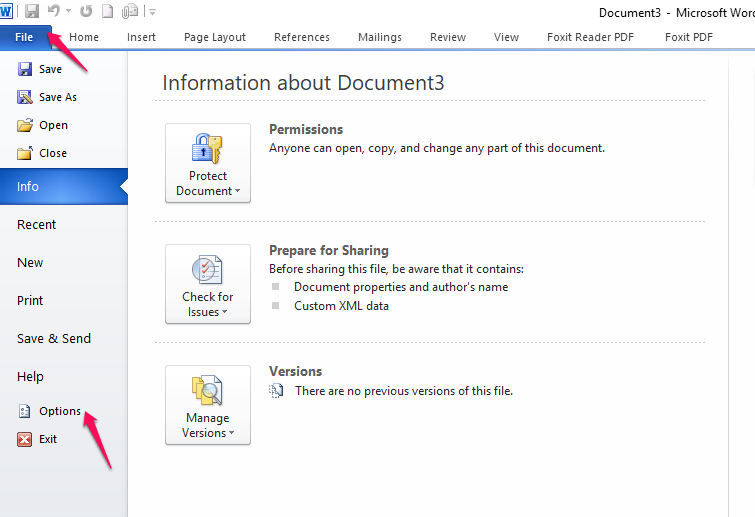Go to the References tab
The width and height of the screenshot is (755, 517).
[302, 37]
